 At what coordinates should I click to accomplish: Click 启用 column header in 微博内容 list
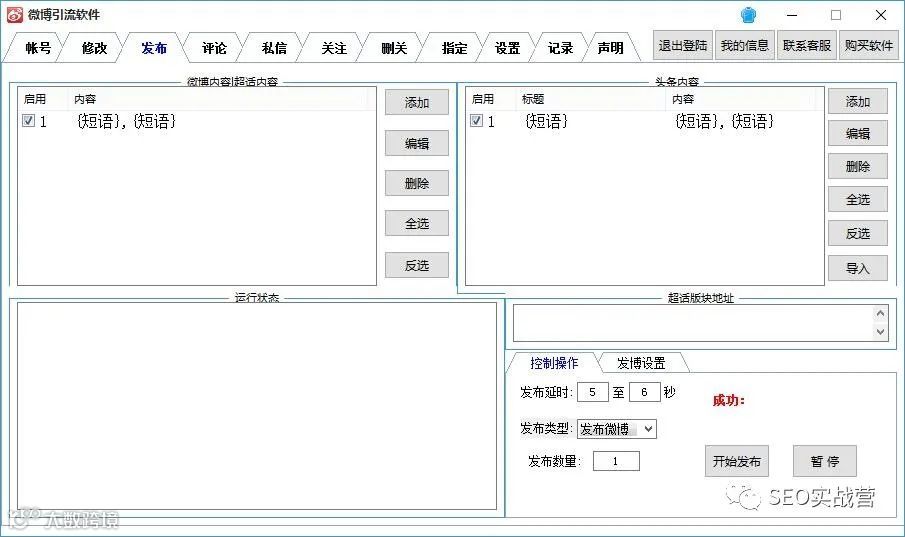coord(43,99)
